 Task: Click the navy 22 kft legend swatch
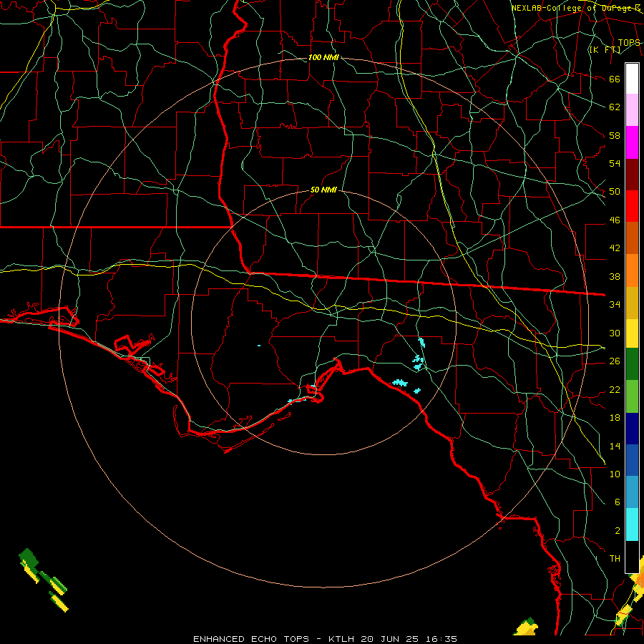click(x=632, y=429)
